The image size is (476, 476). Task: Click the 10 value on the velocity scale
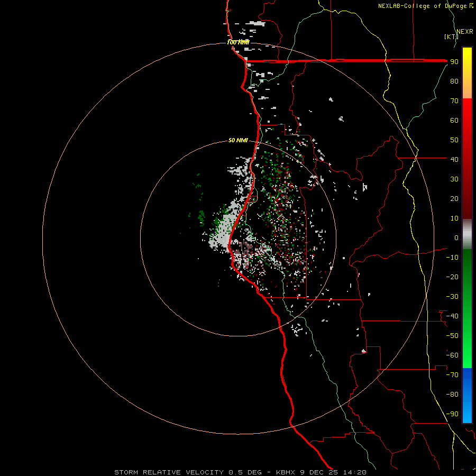[x=454, y=218]
